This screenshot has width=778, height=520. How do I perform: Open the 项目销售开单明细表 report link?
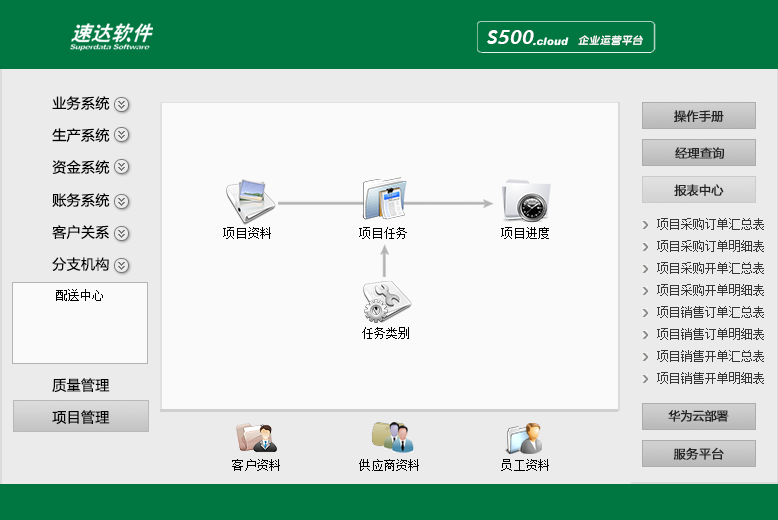[x=710, y=379]
